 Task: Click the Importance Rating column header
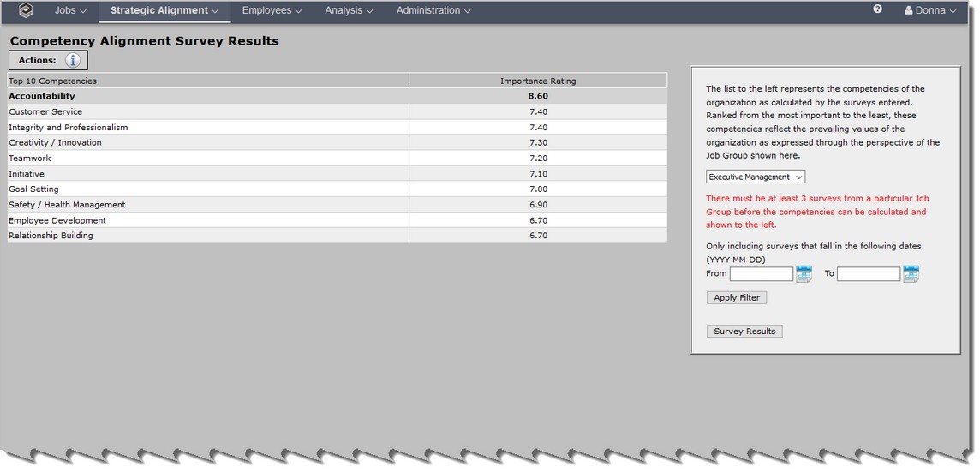pyautogui.click(x=538, y=81)
